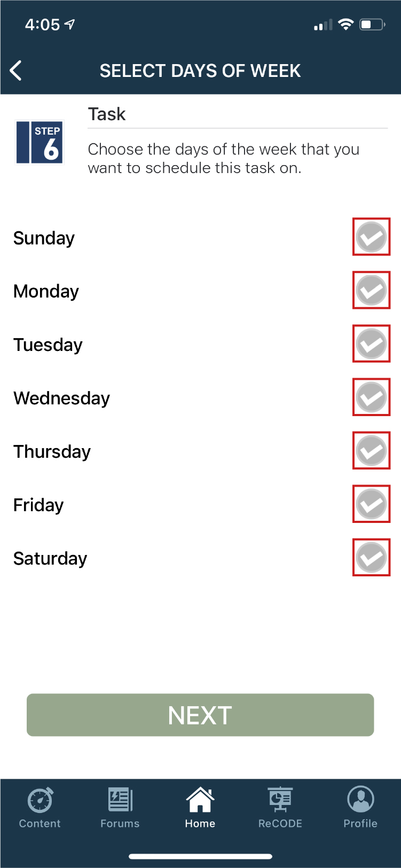Select the Tuesday checkbox
Screen dimensions: 401x868
click(x=371, y=344)
